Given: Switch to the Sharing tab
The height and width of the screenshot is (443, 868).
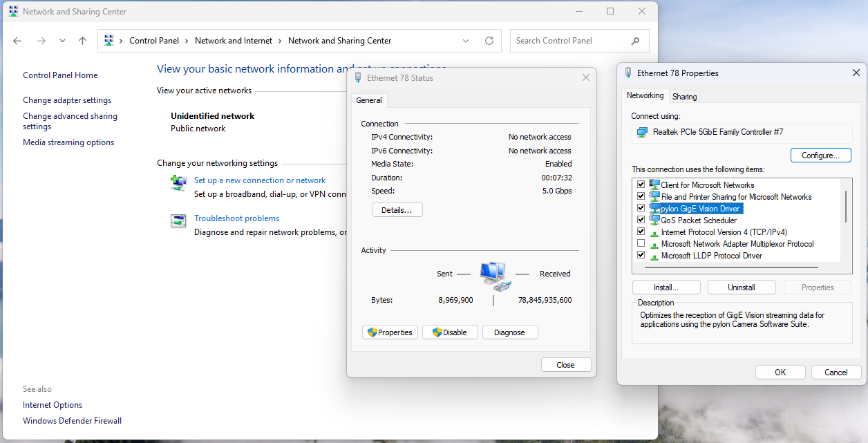Looking at the screenshot, I should pos(684,97).
